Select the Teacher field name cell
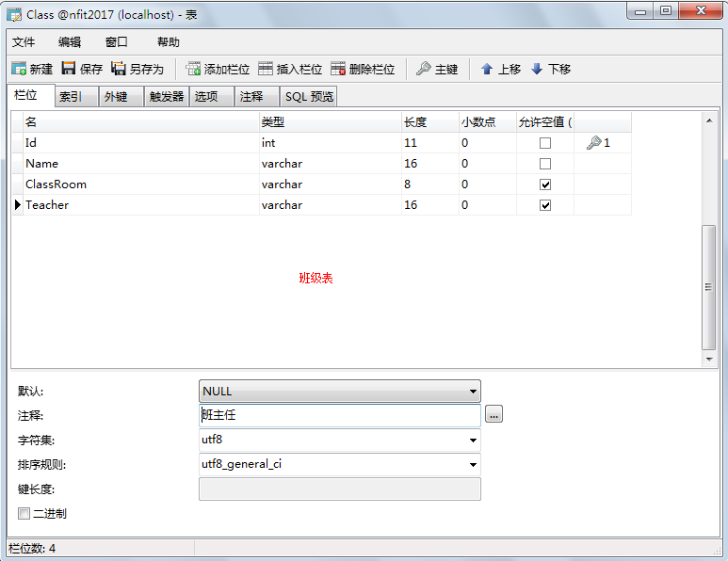The height and width of the screenshot is (561, 728). point(141,204)
